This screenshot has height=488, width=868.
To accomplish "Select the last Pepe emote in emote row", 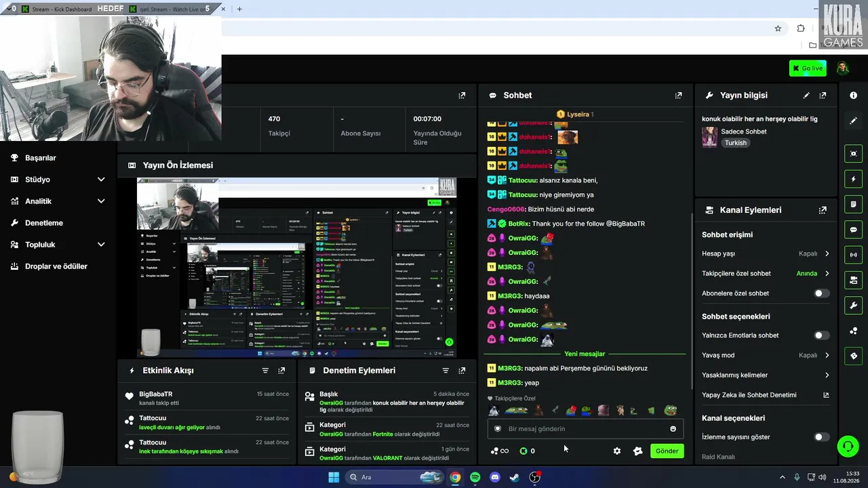I will click(670, 410).
